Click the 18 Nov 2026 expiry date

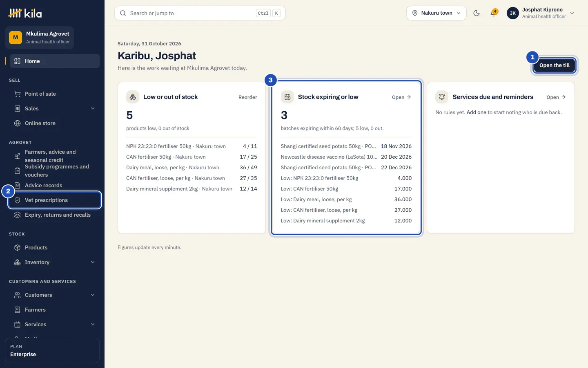tap(396, 146)
